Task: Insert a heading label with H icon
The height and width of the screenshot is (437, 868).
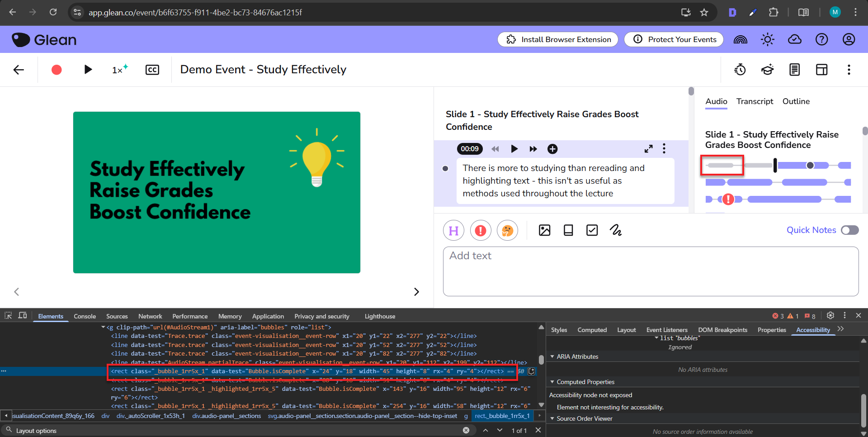Action: pyautogui.click(x=453, y=231)
